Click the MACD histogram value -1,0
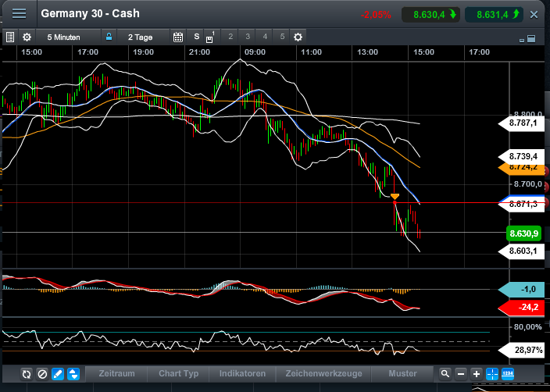 point(522,290)
